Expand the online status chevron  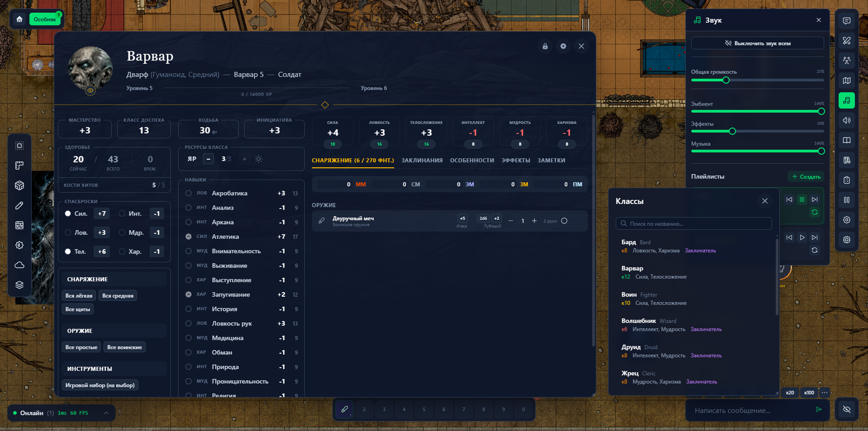click(x=106, y=413)
